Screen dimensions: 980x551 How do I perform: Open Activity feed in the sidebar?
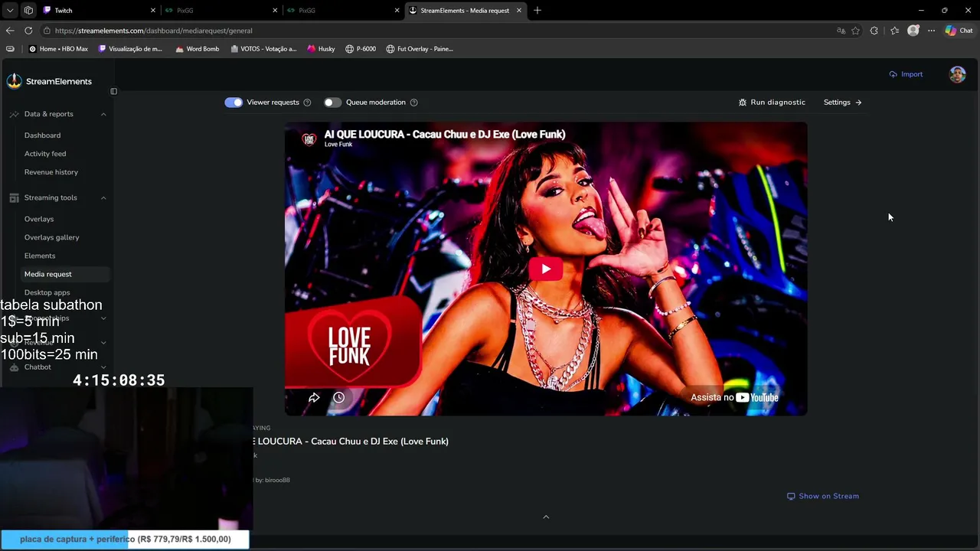click(45, 154)
